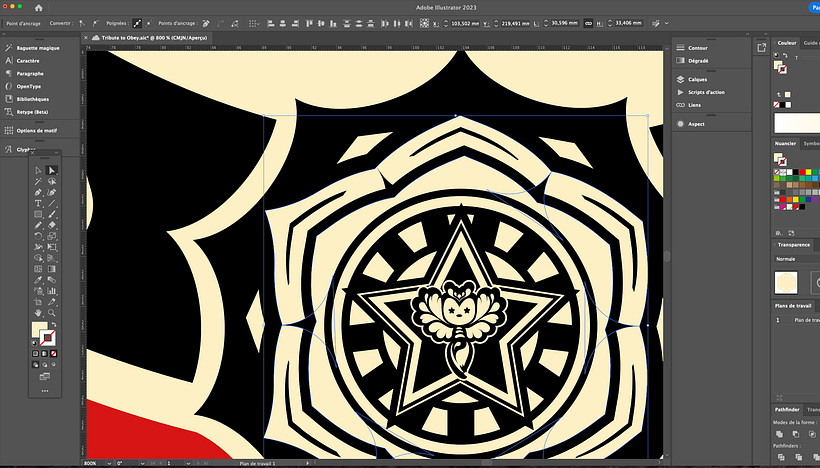Switch to the Nuancier tab
The width and height of the screenshot is (820, 468).
click(785, 143)
